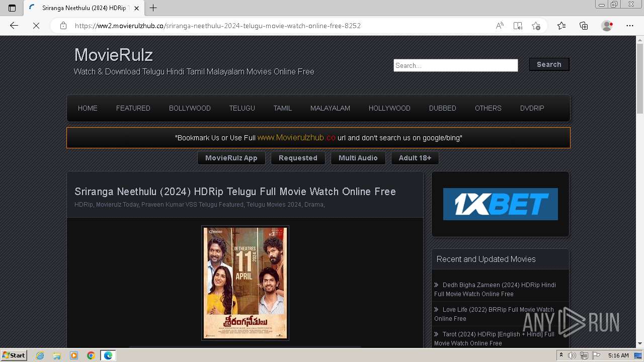
Task: Open Love Life (2022) BRRip link
Action: [x=494, y=314]
